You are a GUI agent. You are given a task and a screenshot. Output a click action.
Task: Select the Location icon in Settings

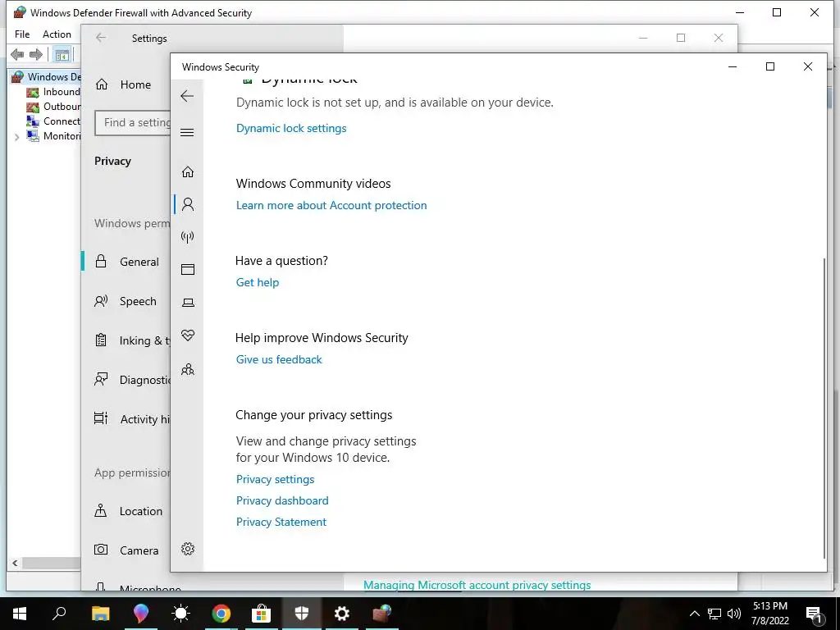tap(101, 510)
